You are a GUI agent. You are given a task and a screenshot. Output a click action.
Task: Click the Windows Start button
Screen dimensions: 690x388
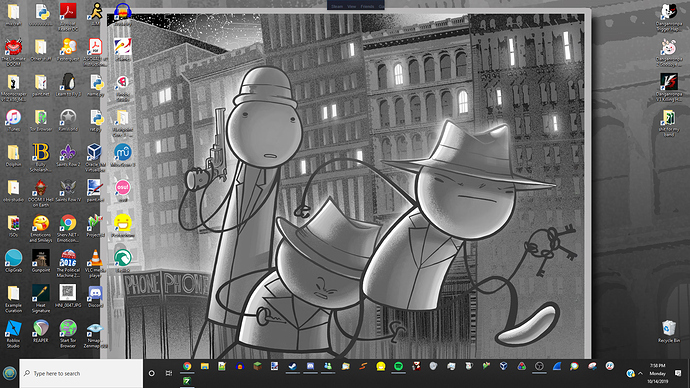coord(9,373)
